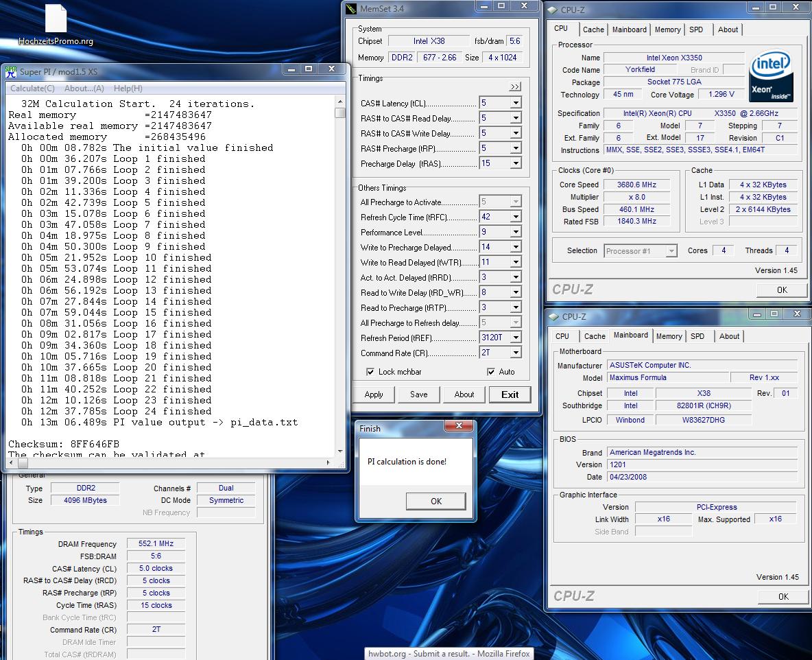Toggle the Auto checkbox in MemSet
The width and height of the screenshot is (812, 660).
click(x=491, y=372)
